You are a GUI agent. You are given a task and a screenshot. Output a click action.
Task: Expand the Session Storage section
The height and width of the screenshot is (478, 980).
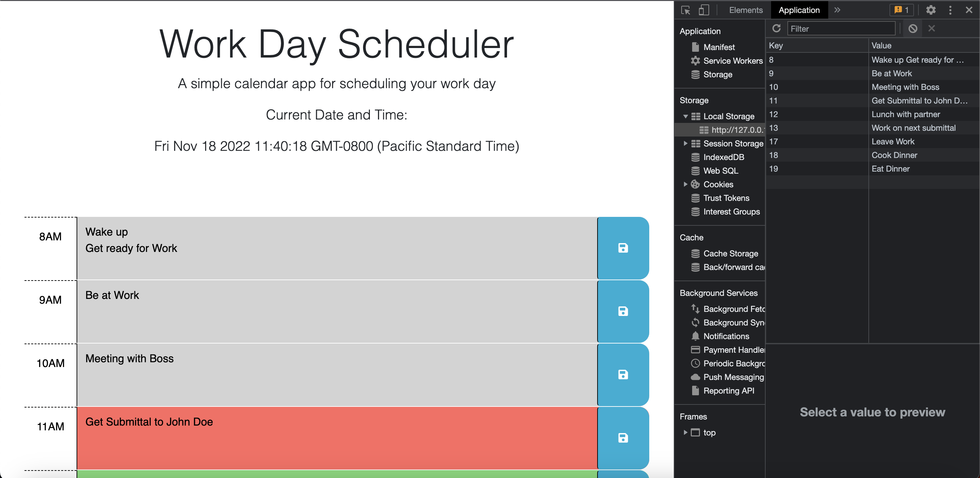tap(686, 143)
